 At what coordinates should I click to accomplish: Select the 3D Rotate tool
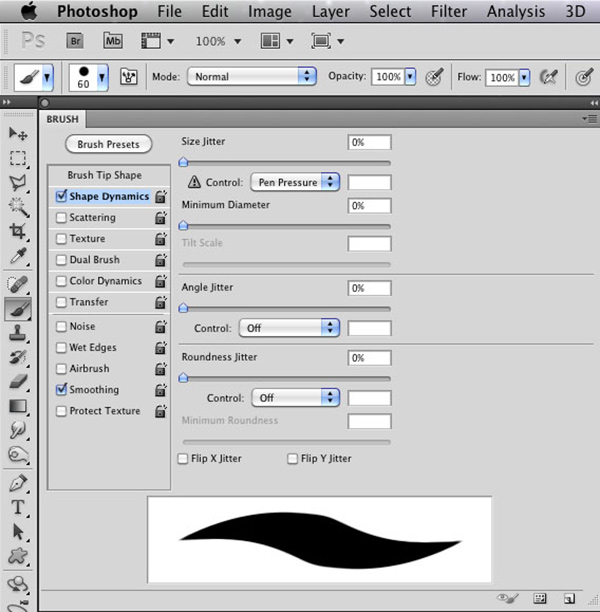[x=18, y=584]
